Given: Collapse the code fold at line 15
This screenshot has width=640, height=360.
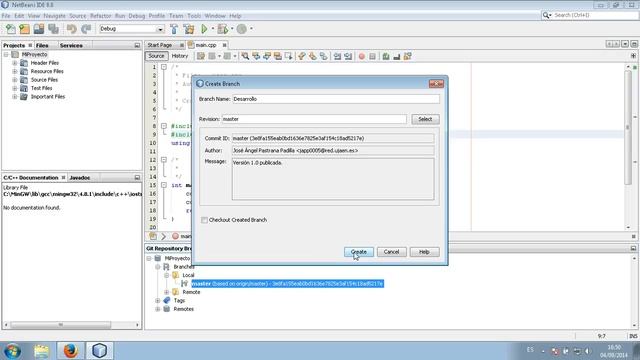Looking at the screenshot, I should coord(164,185).
